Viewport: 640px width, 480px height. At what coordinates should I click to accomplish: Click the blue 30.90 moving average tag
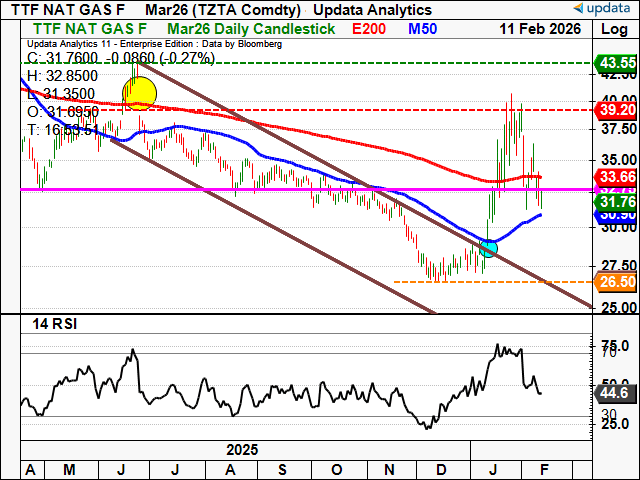619,216
